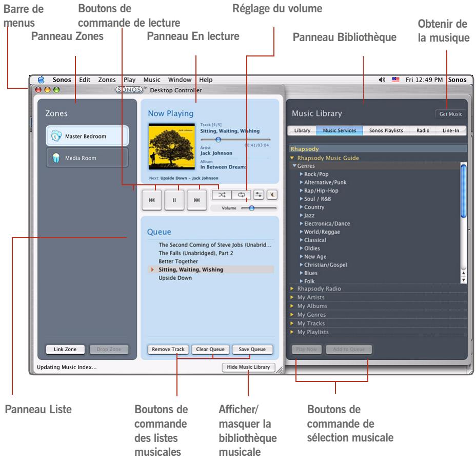The width and height of the screenshot is (476, 461).
Task: Open the Edit menu
Action: (85, 80)
